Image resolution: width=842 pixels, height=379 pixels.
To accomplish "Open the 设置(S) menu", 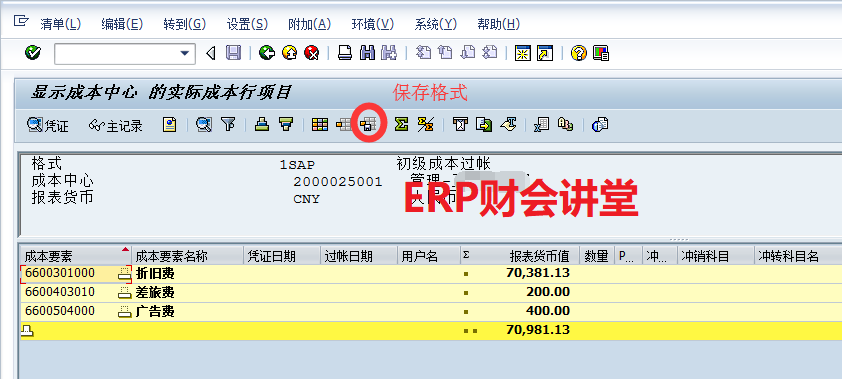I will (x=247, y=24).
